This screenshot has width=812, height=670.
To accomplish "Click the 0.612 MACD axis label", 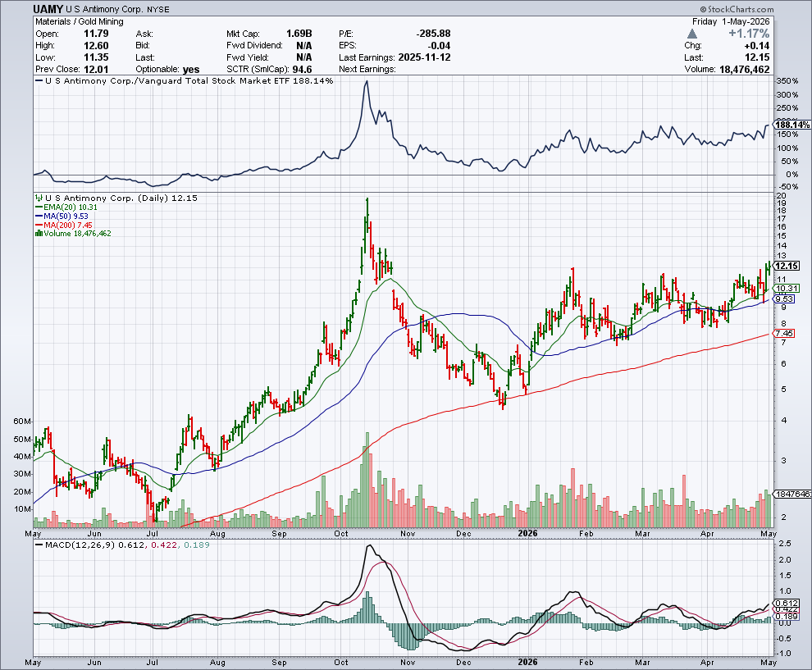I will (787, 604).
